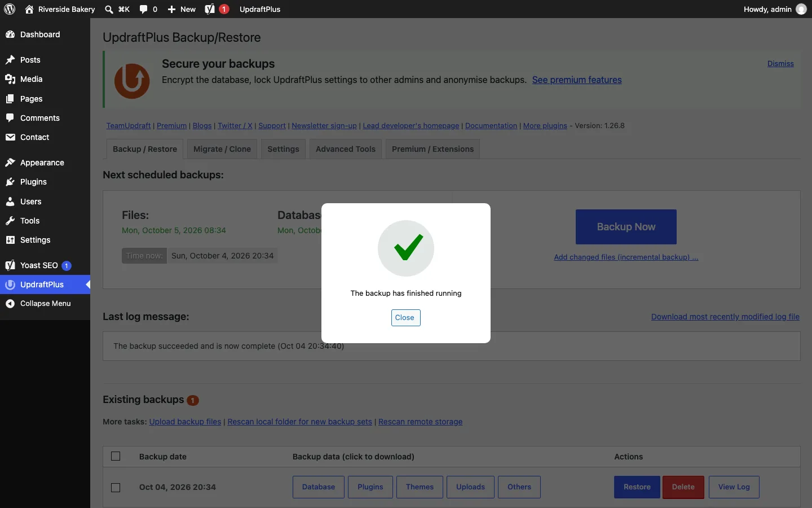Click the Riverside Bakery home icon
The height and width of the screenshot is (508, 812).
[29, 9]
